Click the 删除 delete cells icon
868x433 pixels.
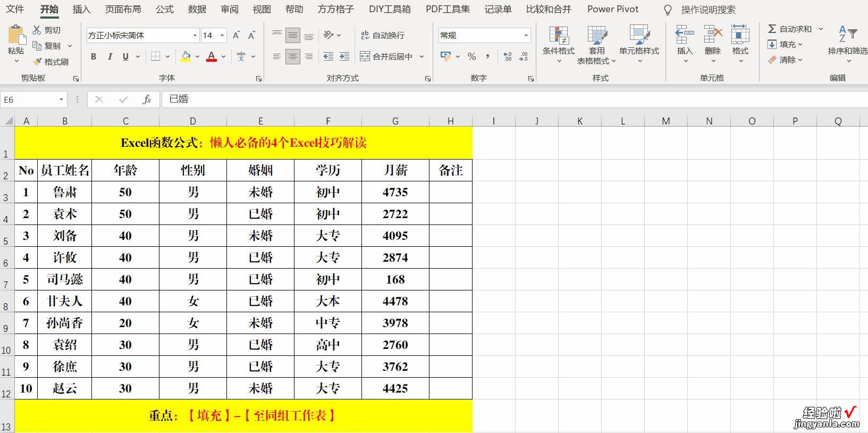713,35
